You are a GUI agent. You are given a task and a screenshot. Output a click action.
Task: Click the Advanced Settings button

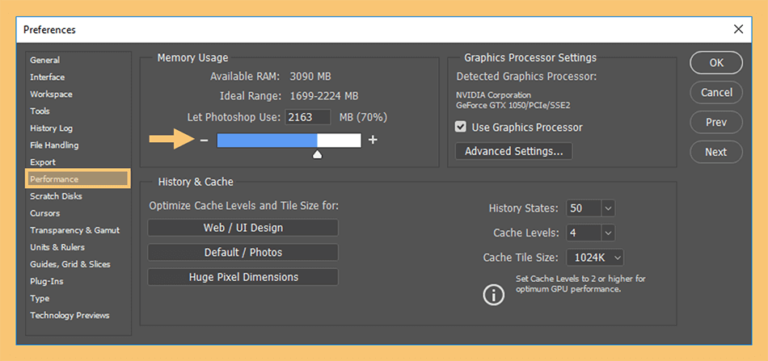tap(514, 151)
